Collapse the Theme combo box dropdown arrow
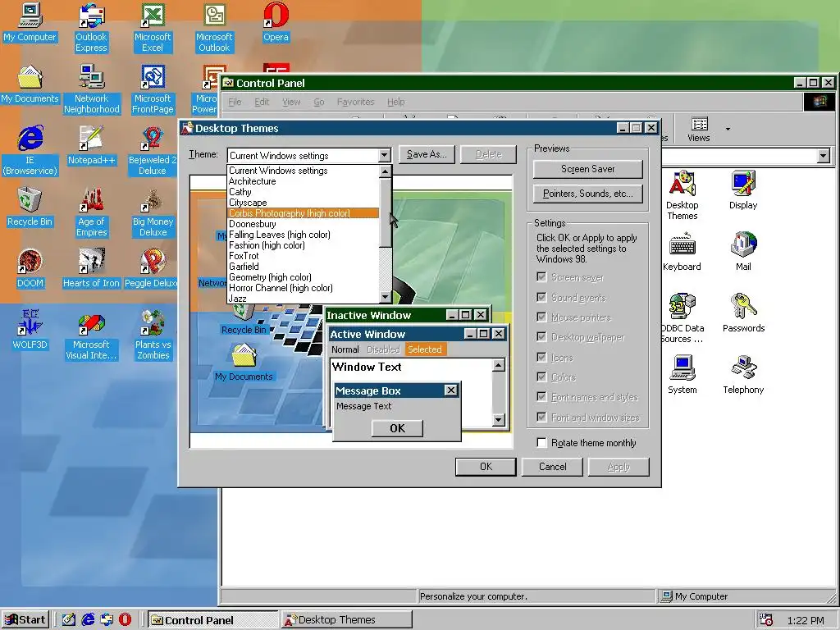The height and width of the screenshot is (630, 840). (384, 155)
